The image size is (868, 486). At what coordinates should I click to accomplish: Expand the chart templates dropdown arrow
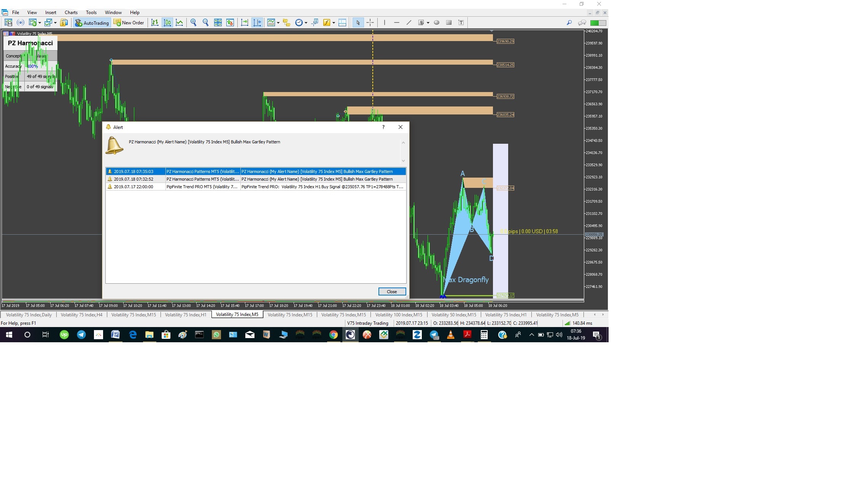point(278,23)
